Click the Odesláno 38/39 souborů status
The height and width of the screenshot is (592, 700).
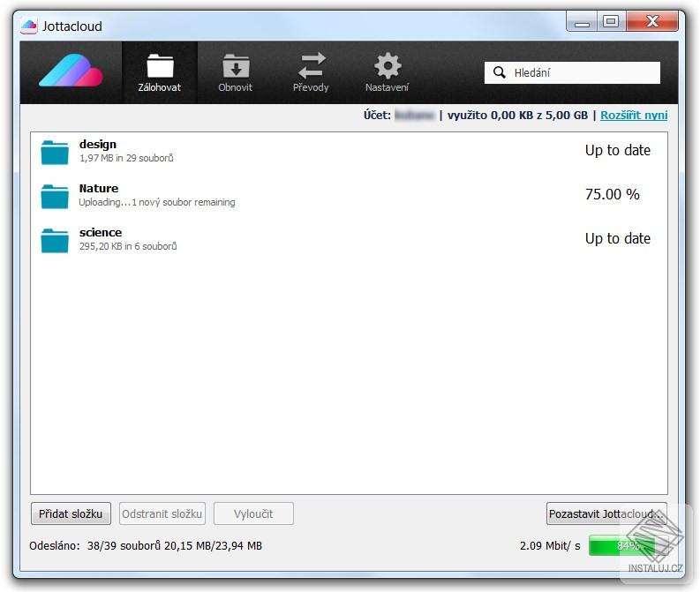(x=146, y=545)
